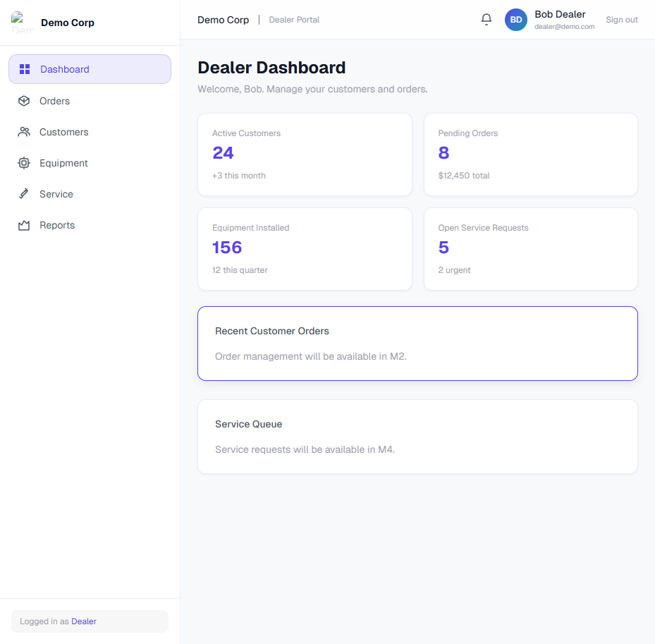Viewport: 655px width, 644px height.
Task: Click the Sign out link
Action: pos(622,20)
